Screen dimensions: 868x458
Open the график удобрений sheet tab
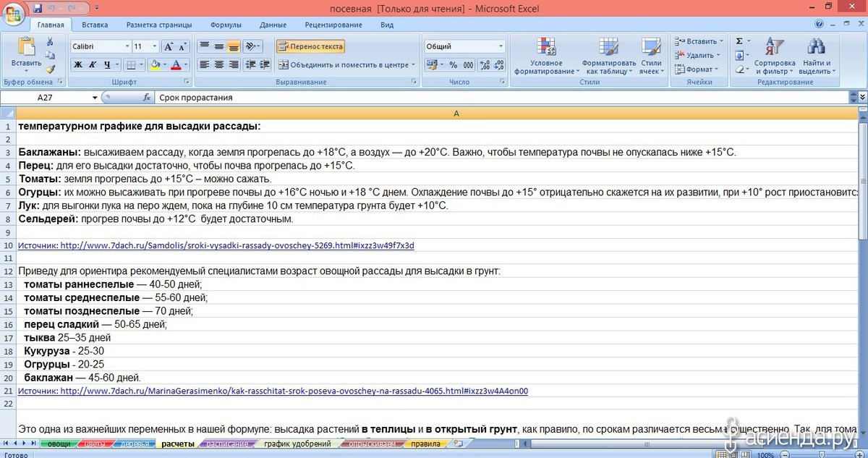297,444
